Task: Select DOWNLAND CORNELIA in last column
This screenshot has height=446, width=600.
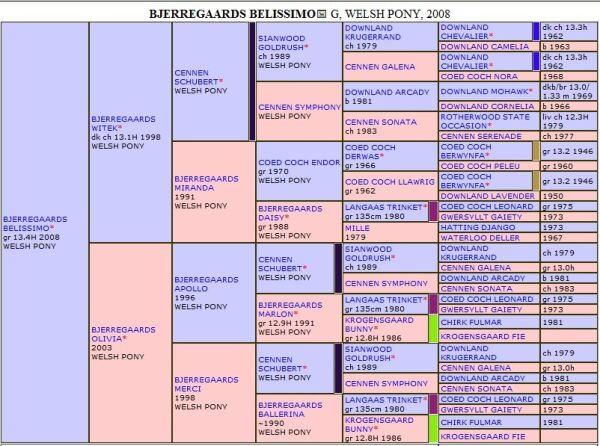Action: click(487, 106)
